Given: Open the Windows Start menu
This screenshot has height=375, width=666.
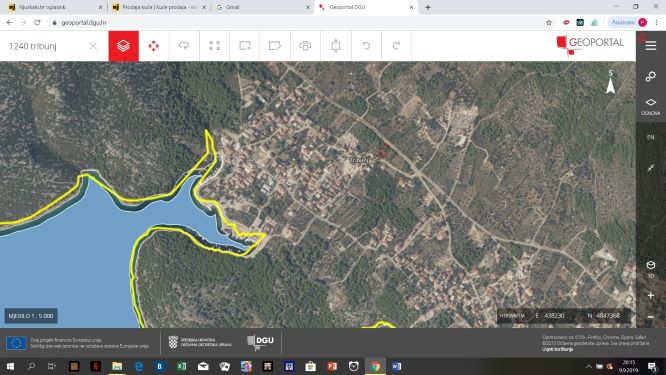Looking at the screenshot, I should click(10, 366).
